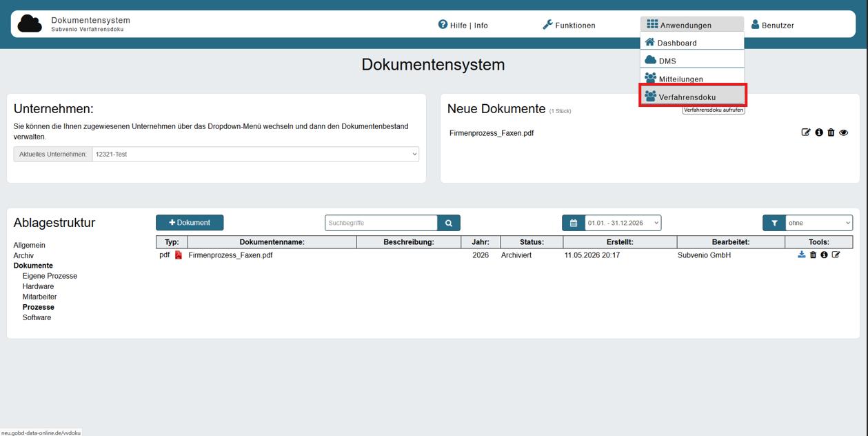Click the Status: column header

[532, 242]
